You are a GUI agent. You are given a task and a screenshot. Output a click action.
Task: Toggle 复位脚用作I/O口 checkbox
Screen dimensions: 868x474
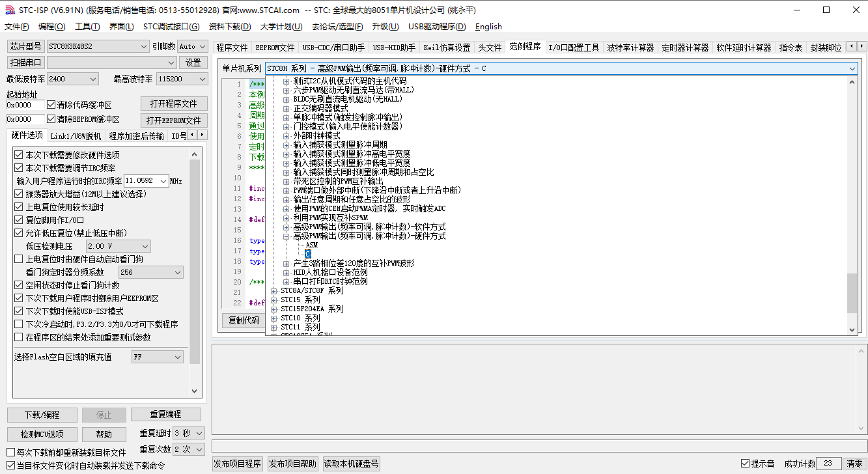point(19,220)
